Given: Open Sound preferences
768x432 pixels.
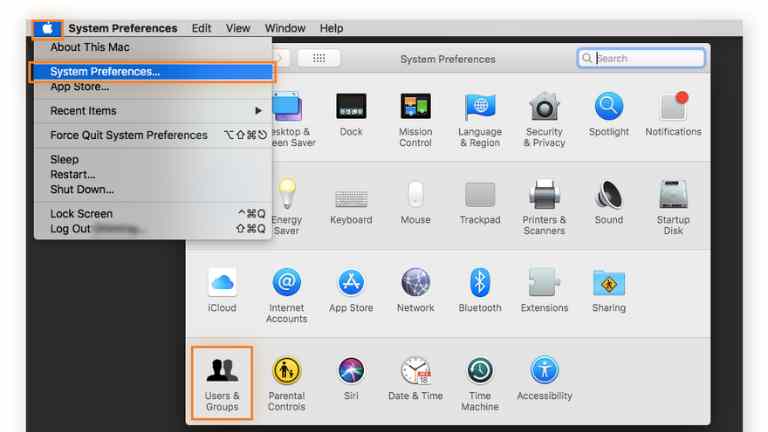Looking at the screenshot, I should tap(609, 203).
